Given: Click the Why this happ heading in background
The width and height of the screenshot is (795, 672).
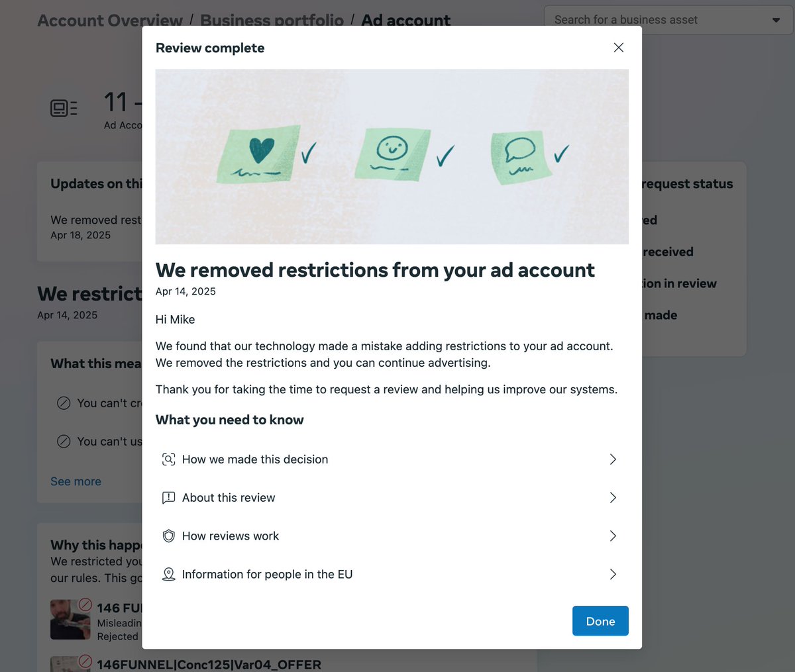Looking at the screenshot, I should pyautogui.click(x=96, y=545).
